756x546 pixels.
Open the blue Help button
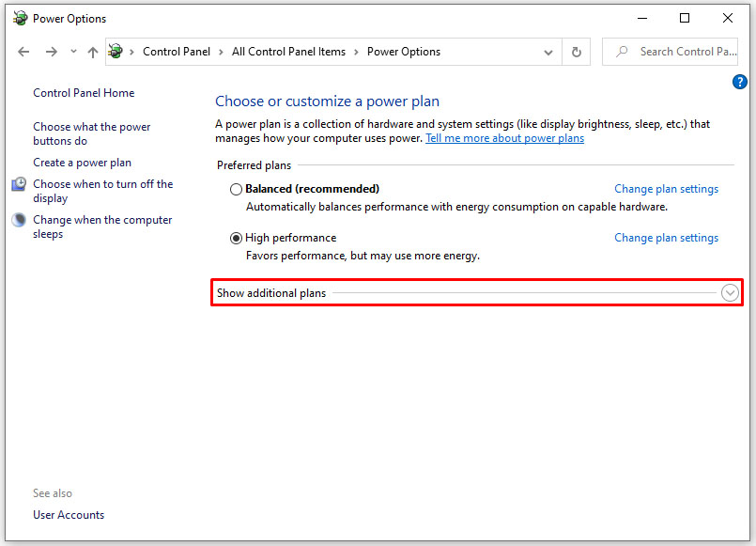pos(739,82)
